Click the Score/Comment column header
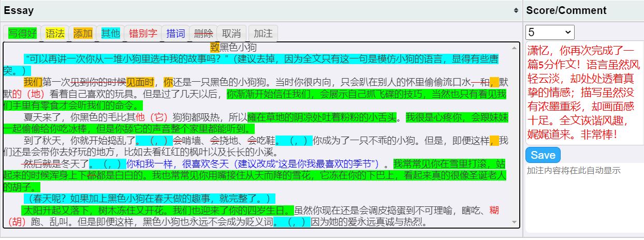The height and width of the screenshot is (240, 644). tap(566, 10)
